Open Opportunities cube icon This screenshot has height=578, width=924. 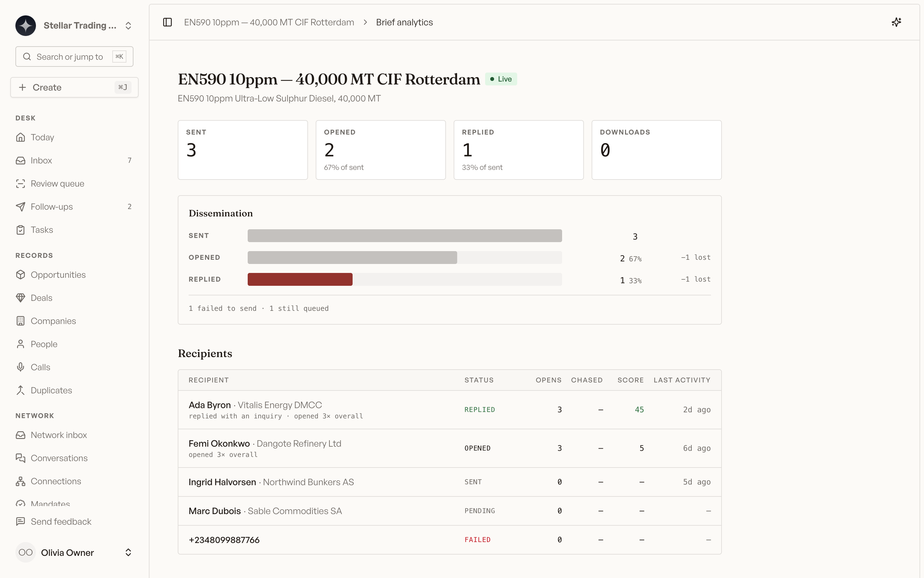tap(21, 275)
